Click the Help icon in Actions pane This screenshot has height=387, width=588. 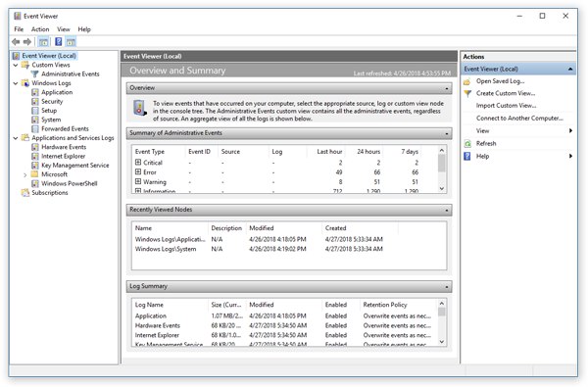pos(467,156)
